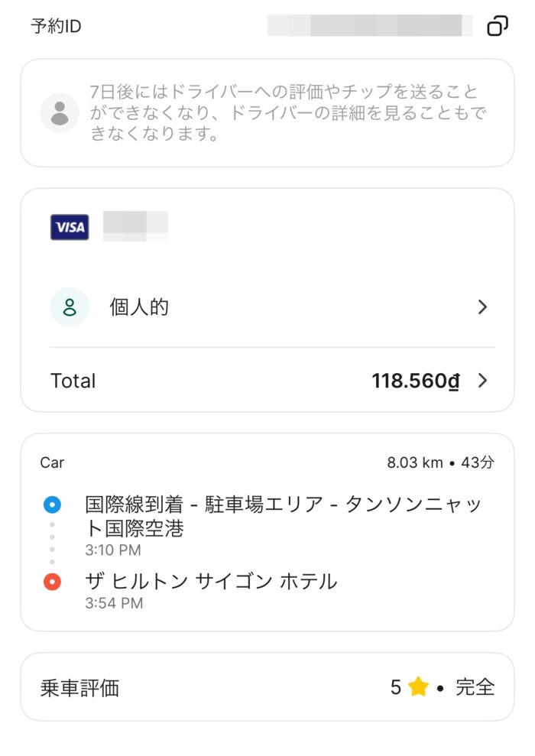535x756 pixels.
Task: Open the 乗車評価 rating card
Action: 267,687
